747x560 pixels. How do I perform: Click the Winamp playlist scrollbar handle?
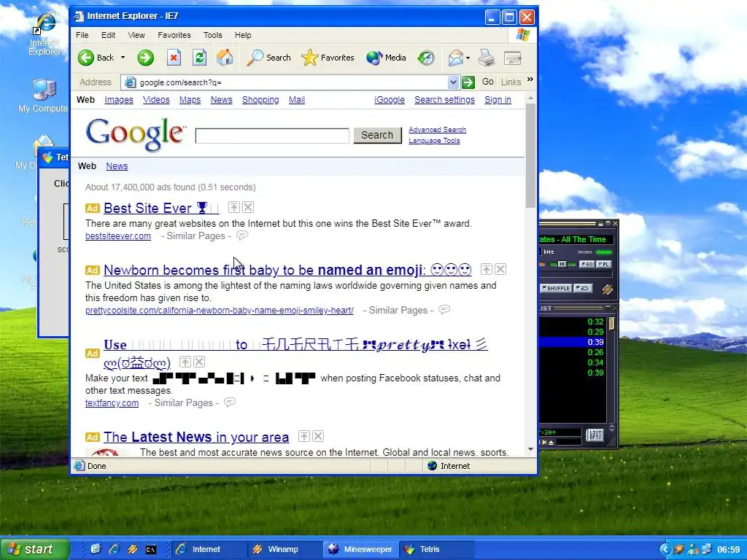(x=611, y=323)
